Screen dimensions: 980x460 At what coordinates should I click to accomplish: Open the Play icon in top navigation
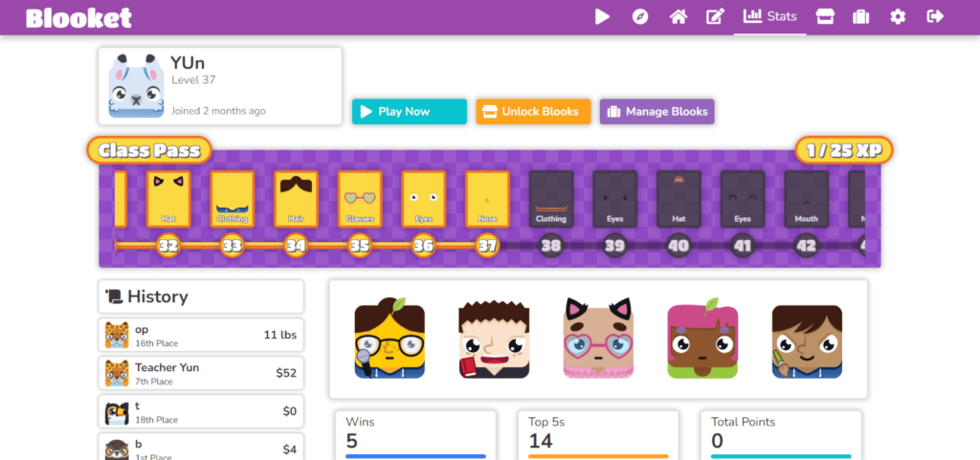[x=602, y=17]
